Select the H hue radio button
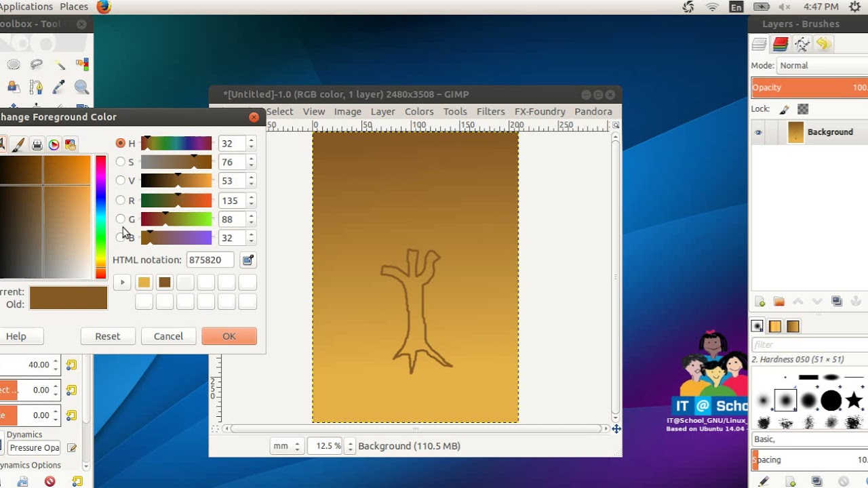Screen dimensions: 868x488 coord(121,143)
